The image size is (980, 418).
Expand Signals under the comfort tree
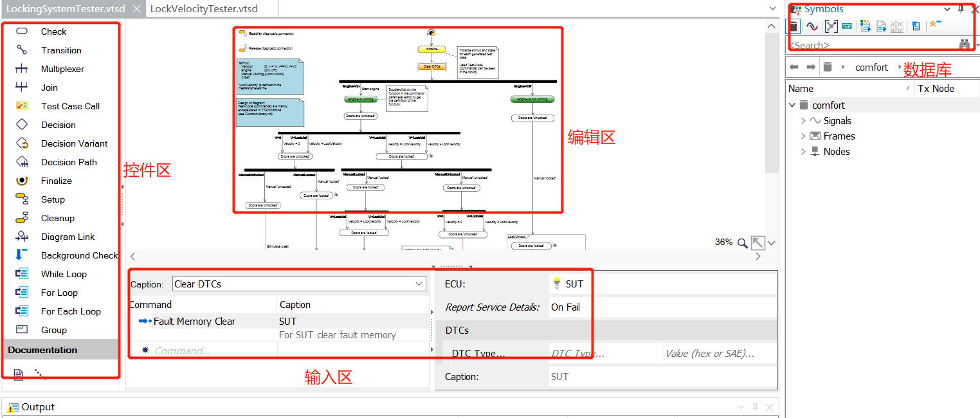click(x=803, y=120)
